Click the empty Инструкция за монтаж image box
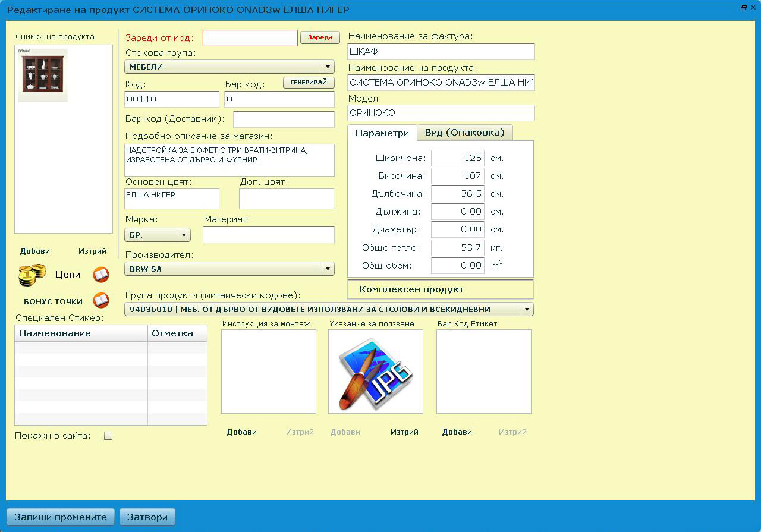Screen dimensions: 761x532 (269, 372)
